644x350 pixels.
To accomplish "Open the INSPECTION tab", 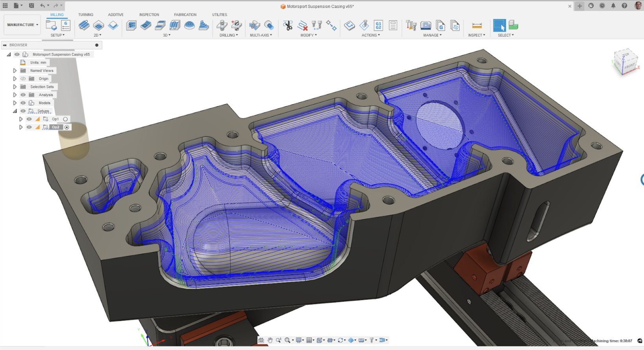I will tap(149, 15).
